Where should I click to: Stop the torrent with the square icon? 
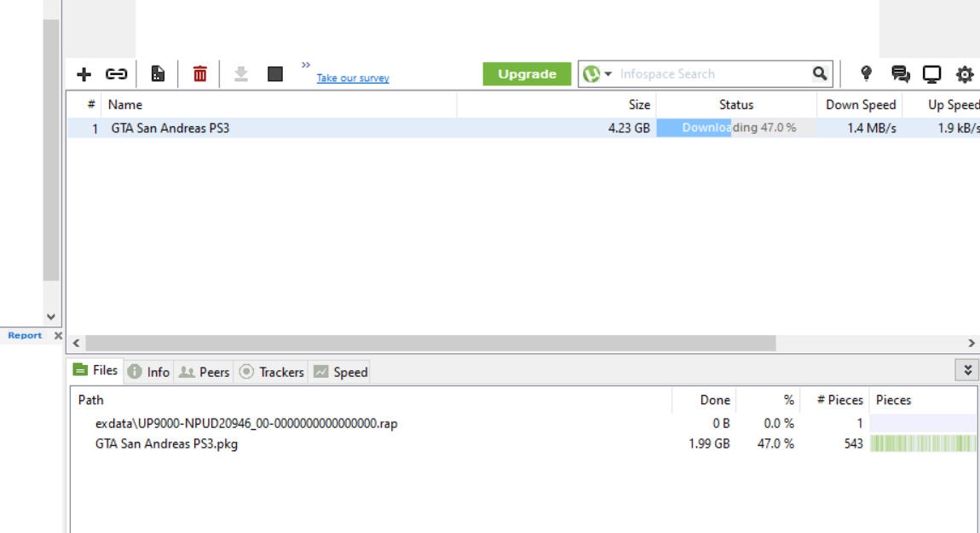[x=275, y=74]
